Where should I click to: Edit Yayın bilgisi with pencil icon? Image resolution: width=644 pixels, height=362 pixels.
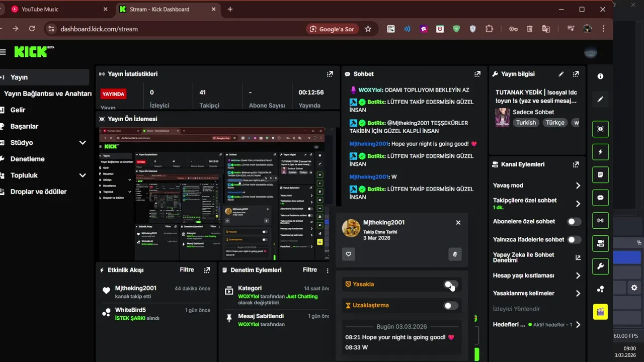[561, 74]
